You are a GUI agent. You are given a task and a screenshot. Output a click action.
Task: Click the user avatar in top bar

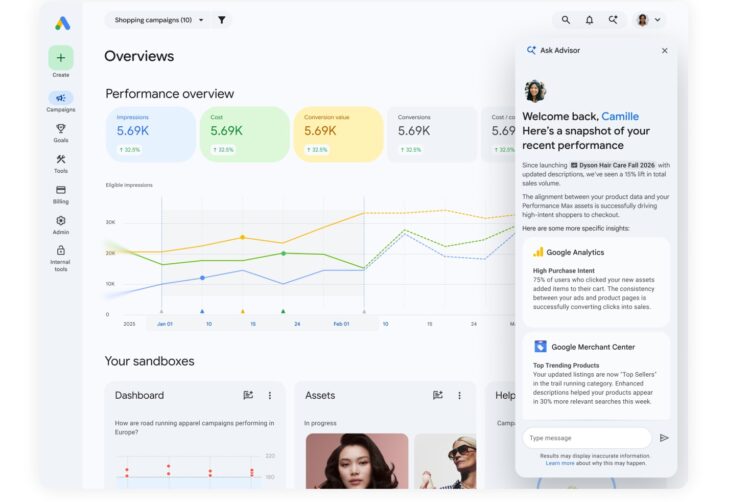(642, 20)
